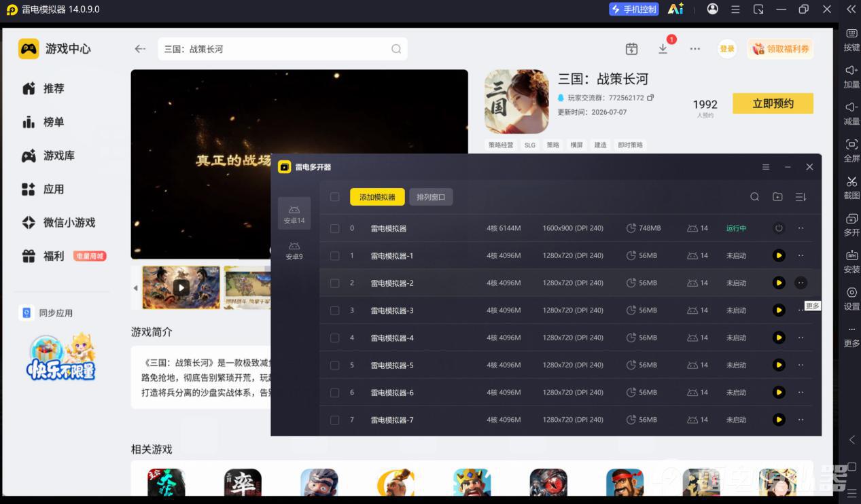Click the 即时策略 tag
This screenshot has height=504, width=861.
coord(629,145)
